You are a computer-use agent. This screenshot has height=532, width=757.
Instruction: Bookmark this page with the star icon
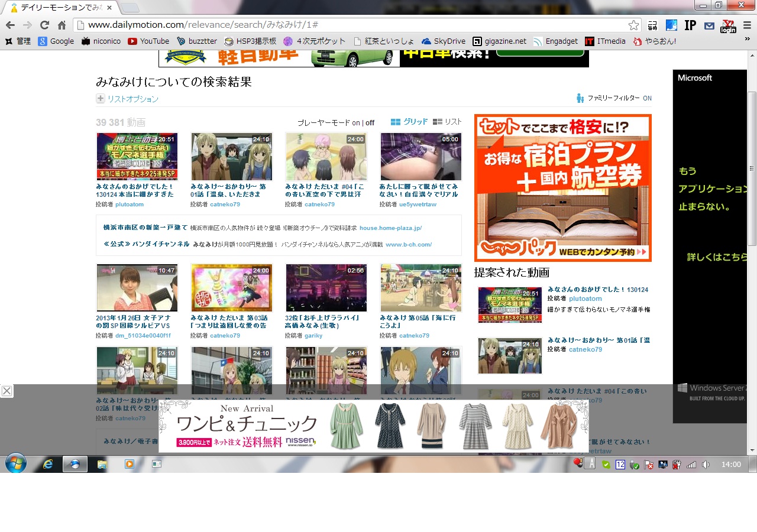(x=633, y=25)
